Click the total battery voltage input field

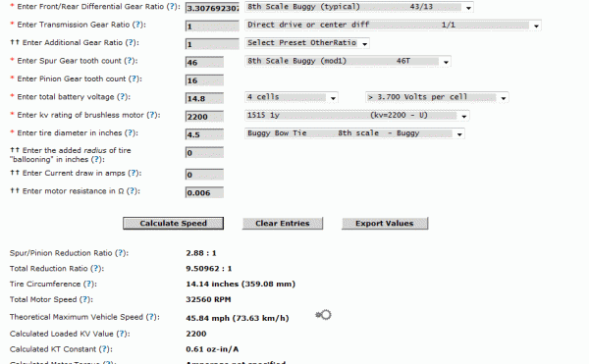[x=204, y=98]
